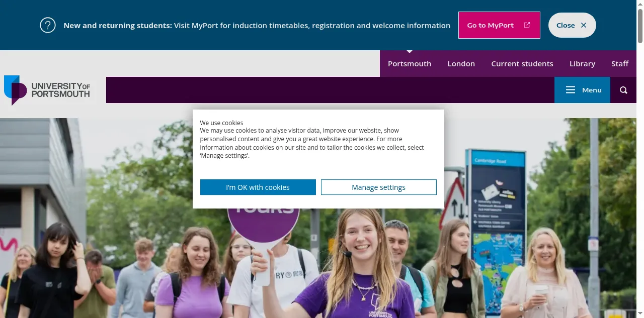Image resolution: width=644 pixels, height=318 pixels.
Task: Click the external link icon on MyPort
Action: click(x=527, y=25)
